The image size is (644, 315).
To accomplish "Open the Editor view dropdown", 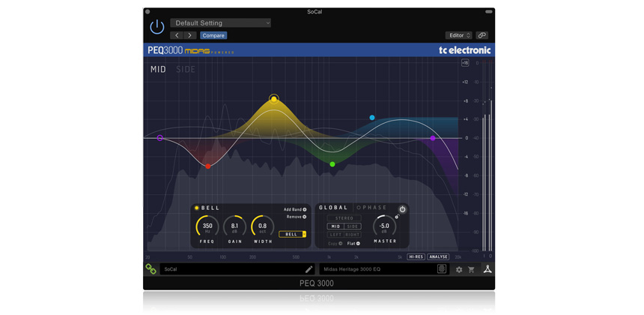I will (459, 35).
